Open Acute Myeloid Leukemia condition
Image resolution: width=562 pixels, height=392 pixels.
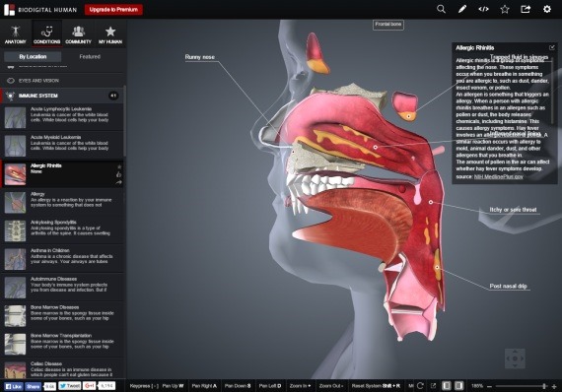tap(62, 145)
